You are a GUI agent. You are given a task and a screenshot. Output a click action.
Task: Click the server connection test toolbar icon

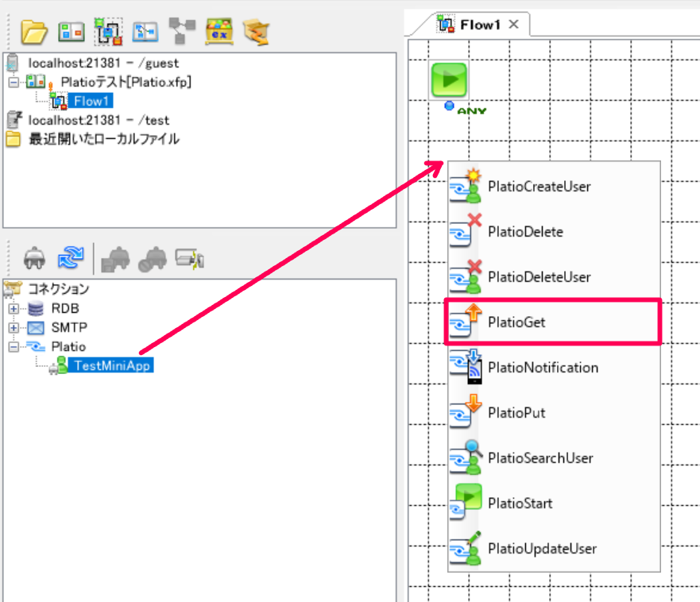[x=190, y=259]
